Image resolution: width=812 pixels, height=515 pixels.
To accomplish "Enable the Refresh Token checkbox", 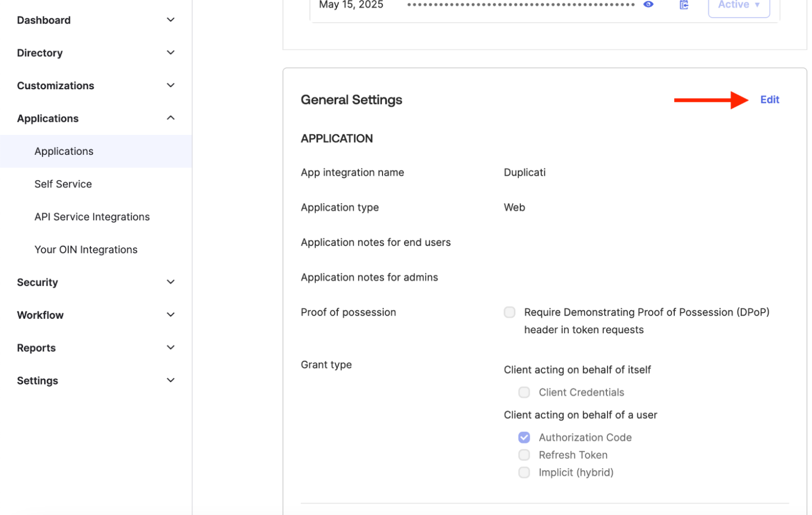I will (x=524, y=455).
